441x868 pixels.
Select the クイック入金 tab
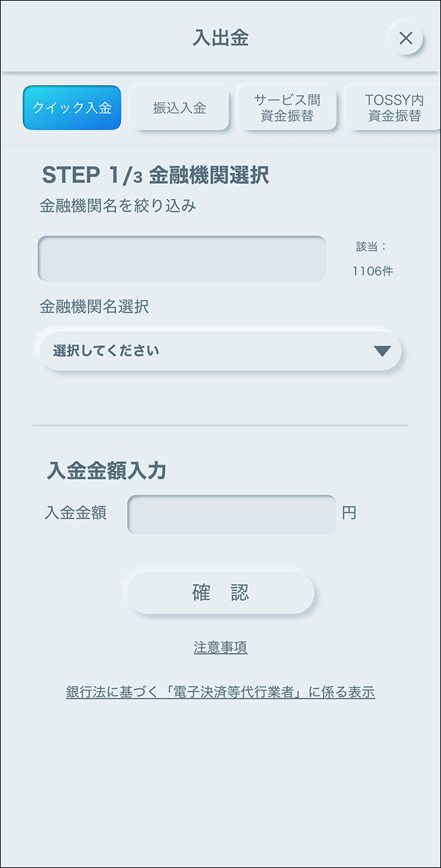72,108
